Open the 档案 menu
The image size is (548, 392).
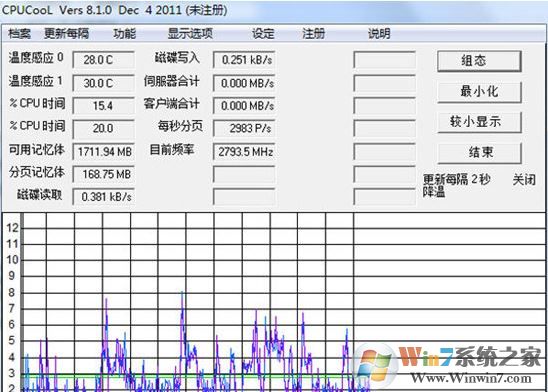(x=19, y=34)
